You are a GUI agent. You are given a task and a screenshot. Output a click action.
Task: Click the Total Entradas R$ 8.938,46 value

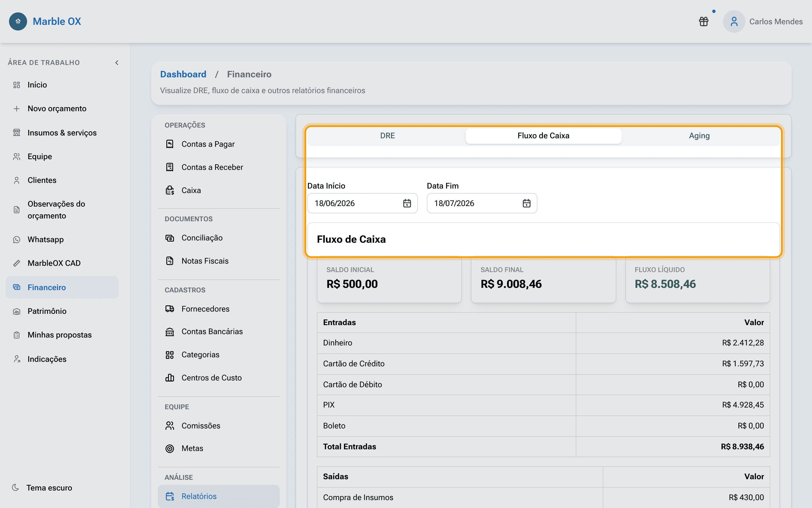click(742, 446)
